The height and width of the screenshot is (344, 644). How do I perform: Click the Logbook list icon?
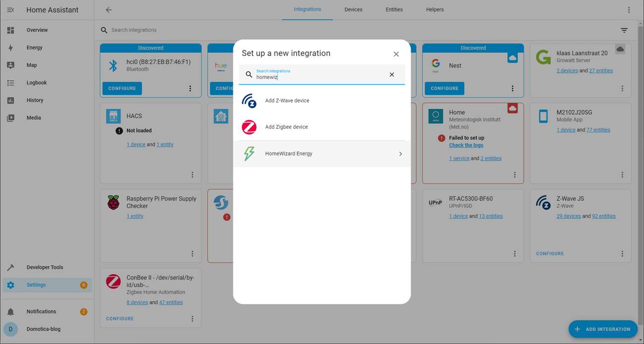[10, 83]
